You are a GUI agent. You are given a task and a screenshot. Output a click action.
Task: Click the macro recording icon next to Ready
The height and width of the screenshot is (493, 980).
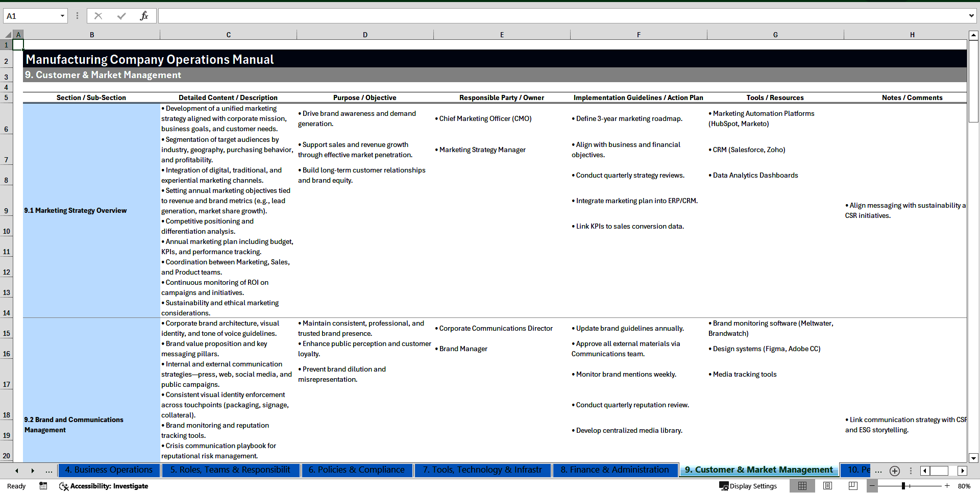[43, 486]
